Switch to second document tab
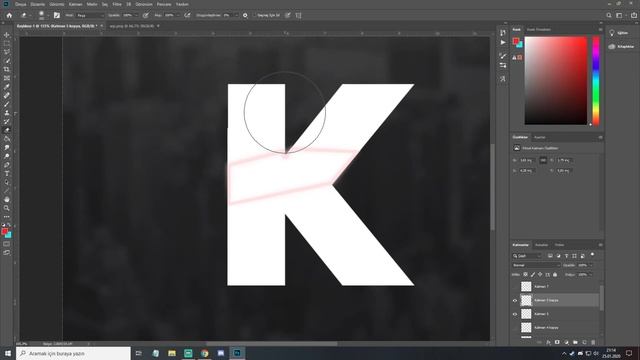 click(x=132, y=26)
